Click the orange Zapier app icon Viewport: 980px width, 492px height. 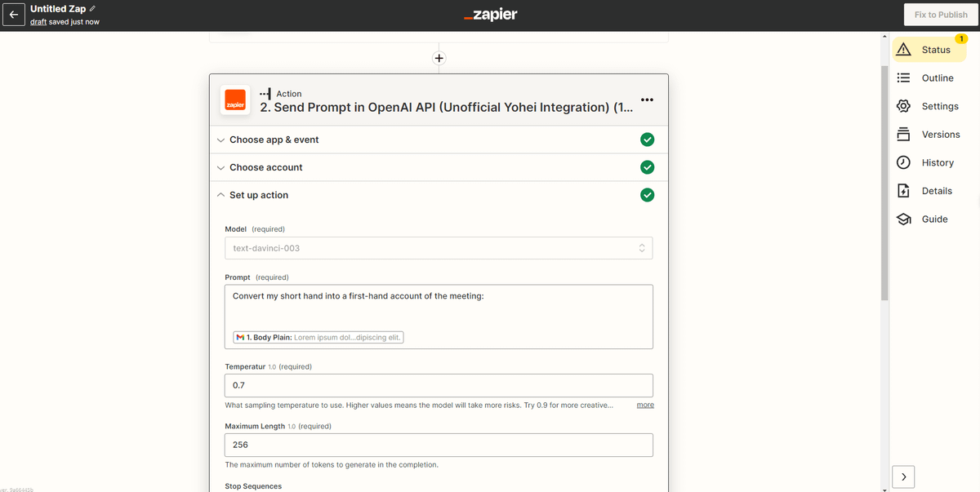[235, 100]
